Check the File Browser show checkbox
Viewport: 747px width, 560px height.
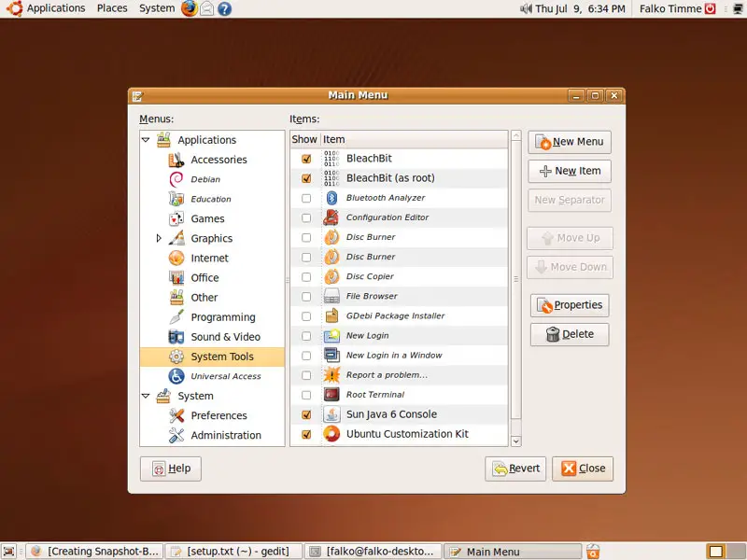[306, 297]
